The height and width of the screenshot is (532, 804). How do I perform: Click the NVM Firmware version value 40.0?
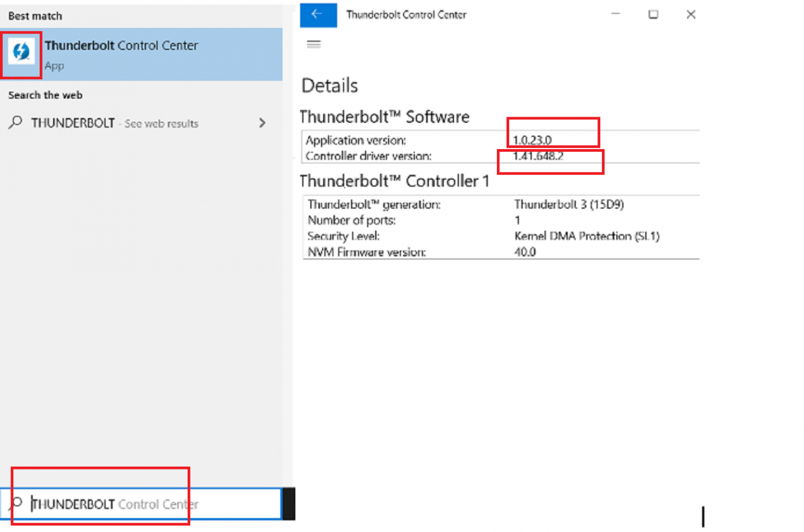(x=525, y=252)
